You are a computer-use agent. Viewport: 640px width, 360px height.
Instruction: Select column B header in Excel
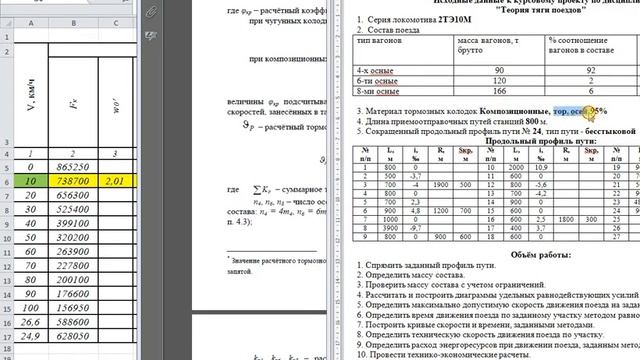73,24
